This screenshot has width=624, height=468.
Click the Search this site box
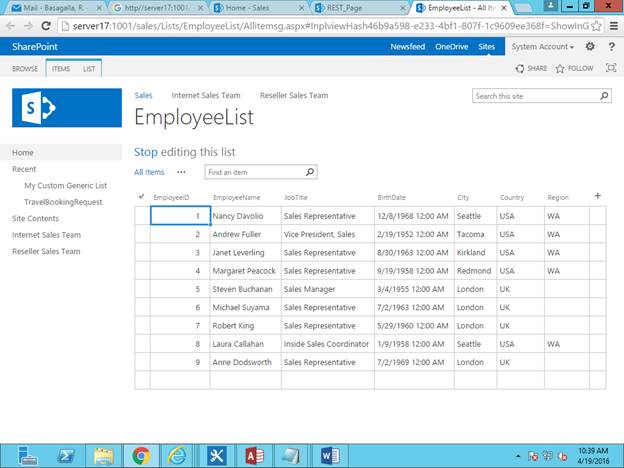pos(535,96)
